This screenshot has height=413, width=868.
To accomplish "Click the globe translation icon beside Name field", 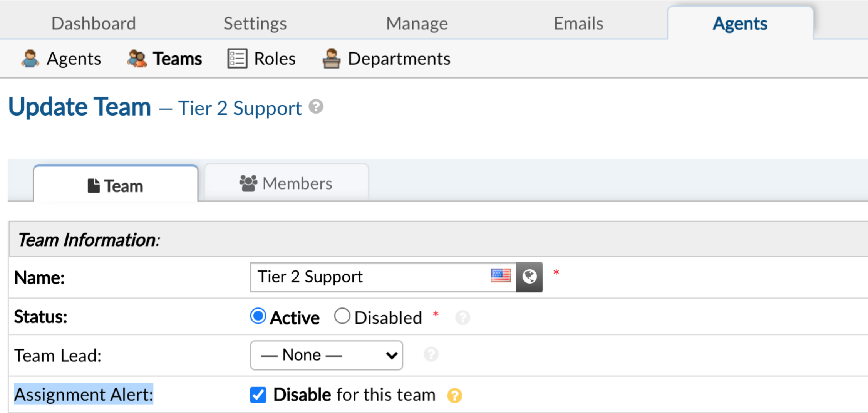I will [530, 277].
